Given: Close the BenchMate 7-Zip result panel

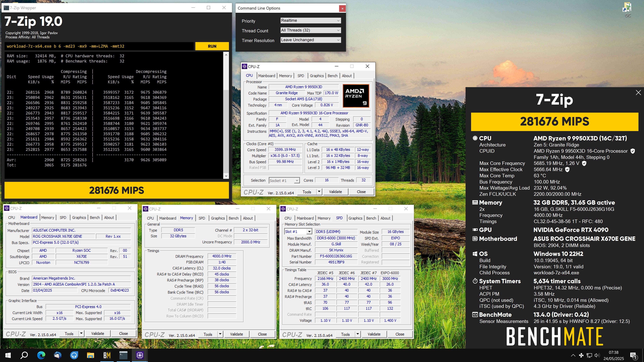Looking at the screenshot, I should tap(638, 93).
